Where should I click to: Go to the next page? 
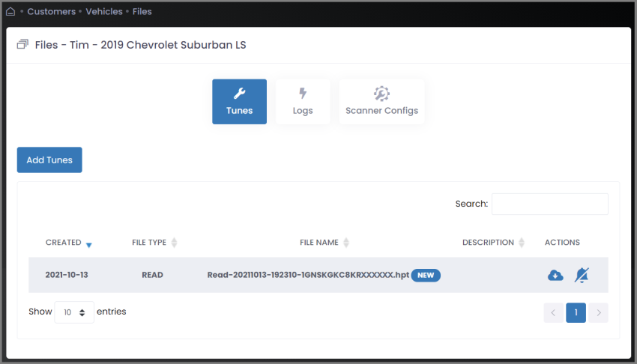pos(598,312)
